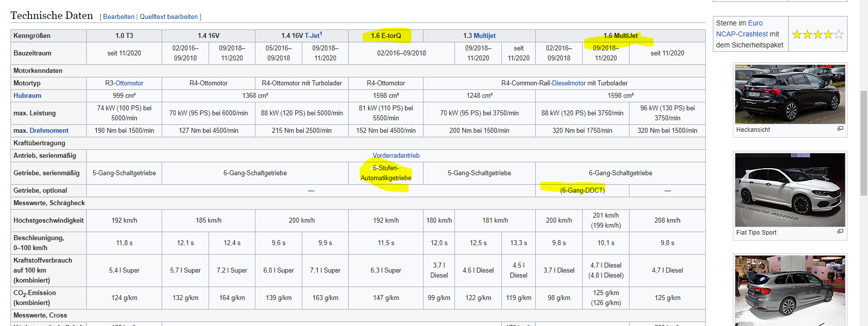The height and width of the screenshot is (326, 868).
Task: Click the enlarge icon beside Fiat Tipo Sport caption
Action: pos(840,232)
